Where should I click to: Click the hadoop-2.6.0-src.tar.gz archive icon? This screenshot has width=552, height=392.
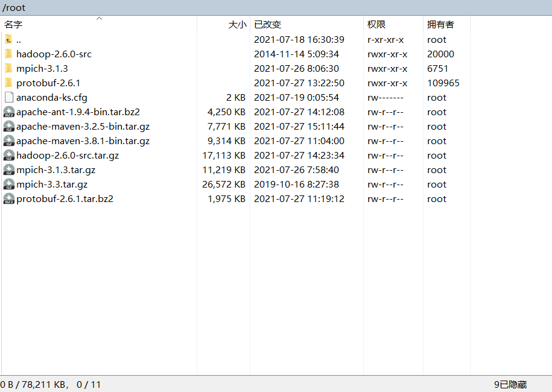coord(9,155)
